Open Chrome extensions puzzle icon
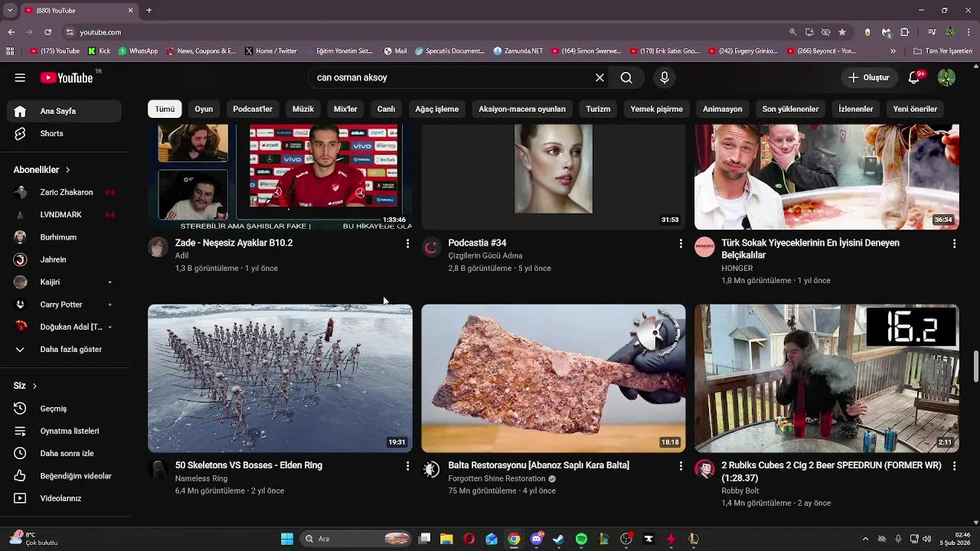 pyautogui.click(x=904, y=32)
